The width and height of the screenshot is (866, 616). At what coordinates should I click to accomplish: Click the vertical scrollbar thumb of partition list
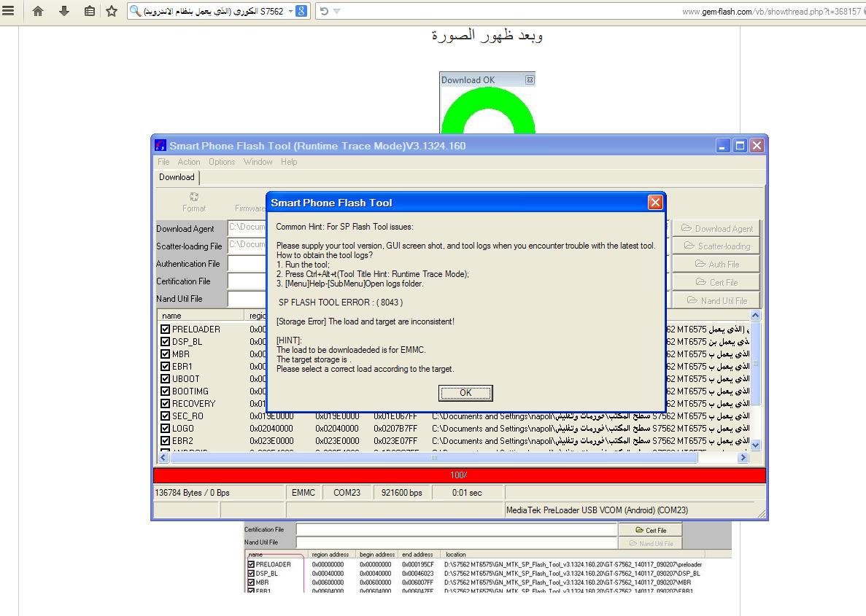[x=756, y=364]
